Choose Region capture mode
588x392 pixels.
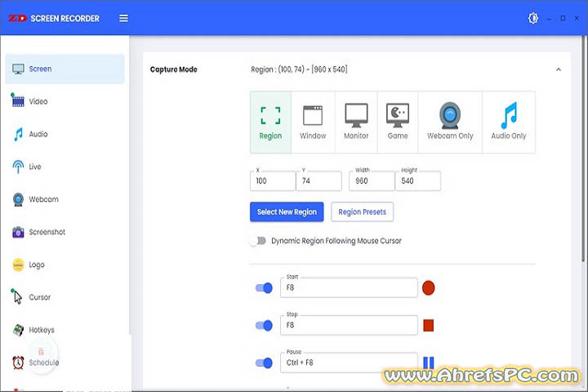(270, 122)
